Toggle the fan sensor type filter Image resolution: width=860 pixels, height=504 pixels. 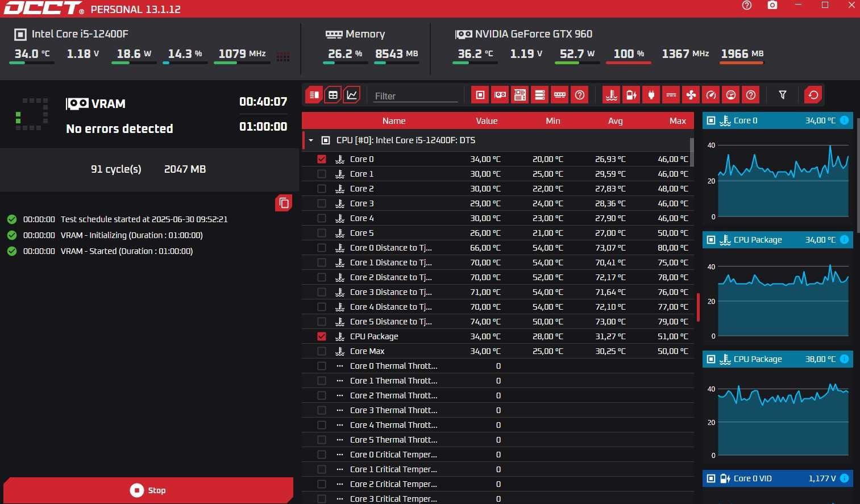click(691, 95)
